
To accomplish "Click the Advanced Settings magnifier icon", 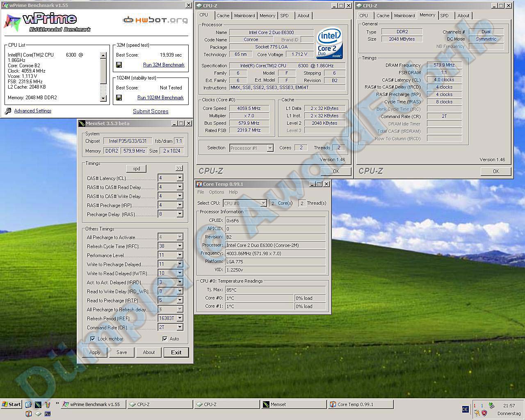I will tap(8, 111).
